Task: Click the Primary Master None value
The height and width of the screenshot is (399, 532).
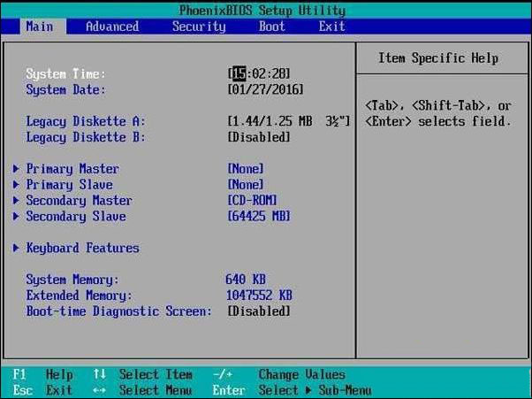Action: 246,169
